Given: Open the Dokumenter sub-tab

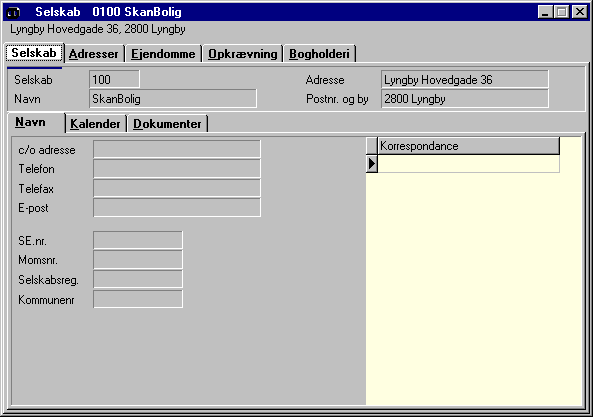Looking at the screenshot, I should pos(168,124).
